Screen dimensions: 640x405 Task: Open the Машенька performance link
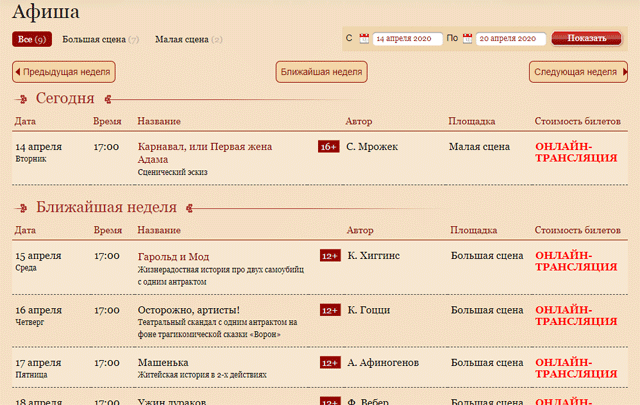[164, 361]
